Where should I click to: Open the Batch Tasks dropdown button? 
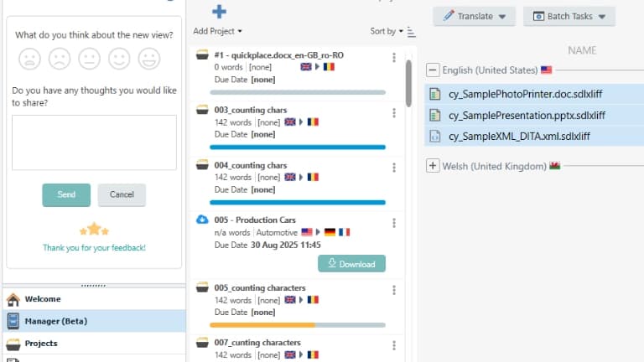pos(569,17)
